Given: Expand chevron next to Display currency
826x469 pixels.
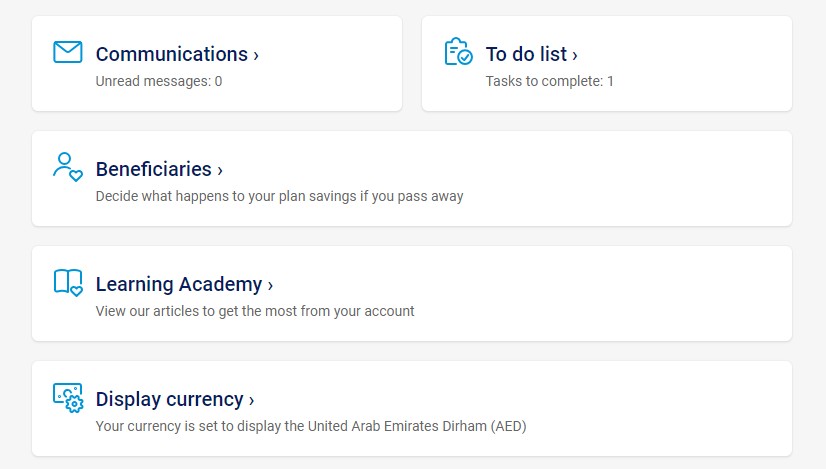Looking at the screenshot, I should [251, 400].
